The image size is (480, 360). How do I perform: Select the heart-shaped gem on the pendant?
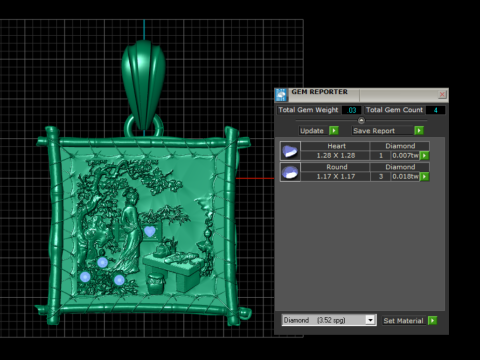pyautogui.click(x=150, y=231)
